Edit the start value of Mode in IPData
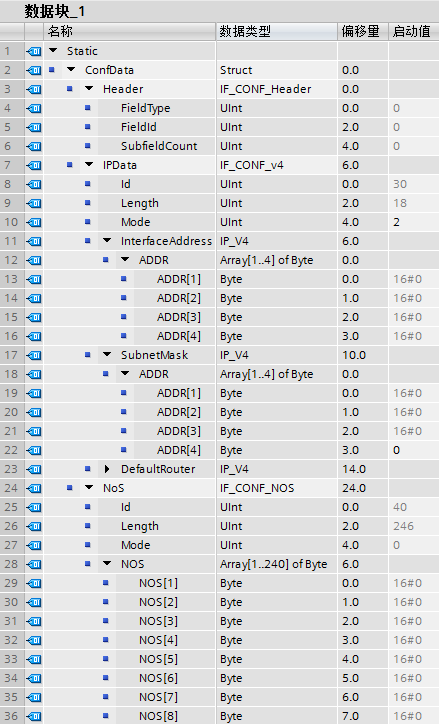Screen dimensions: 439x724 point(414,222)
